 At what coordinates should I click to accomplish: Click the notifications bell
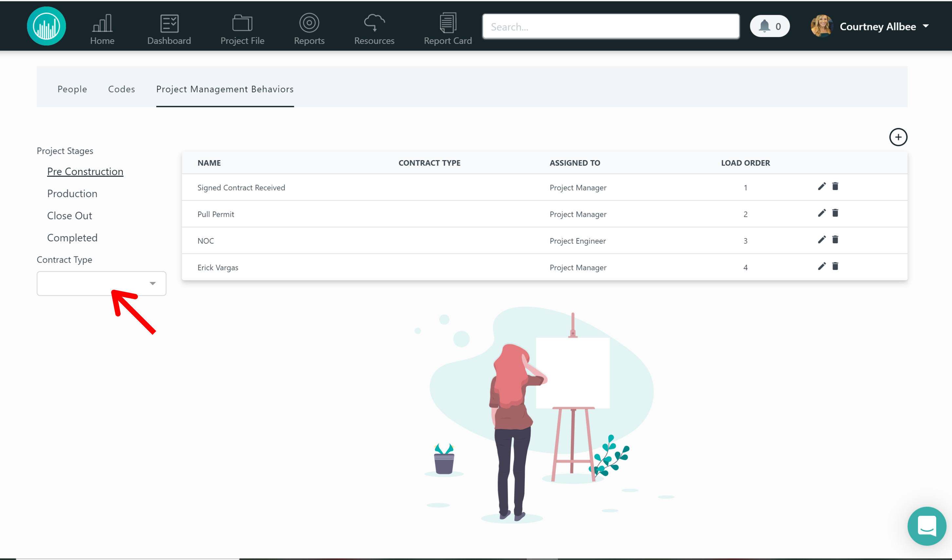point(770,26)
